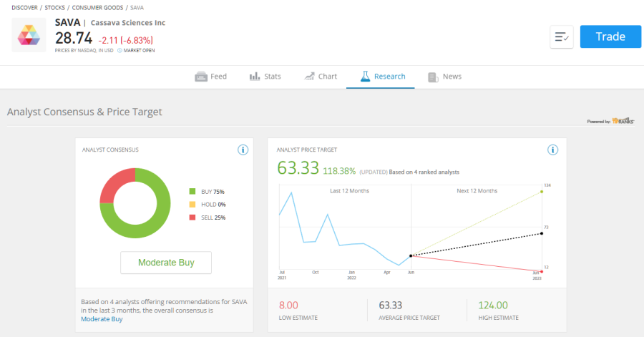
Task: Click the 8.00 low estimate value
Action: tap(288, 306)
